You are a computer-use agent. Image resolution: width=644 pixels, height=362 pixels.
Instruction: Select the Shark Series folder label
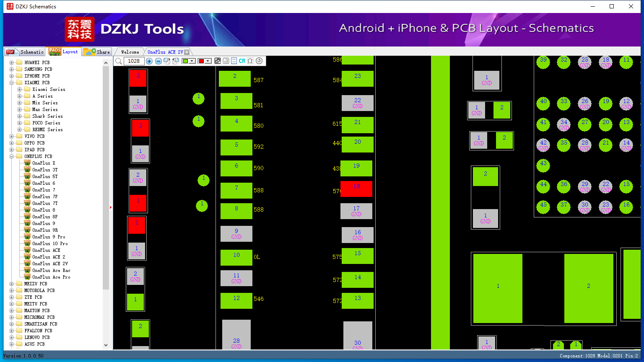tap(47, 116)
